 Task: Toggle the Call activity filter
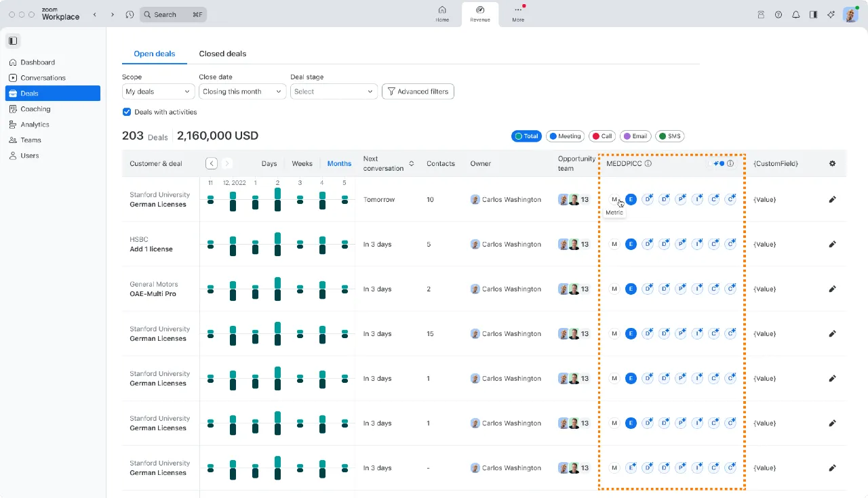click(x=602, y=136)
